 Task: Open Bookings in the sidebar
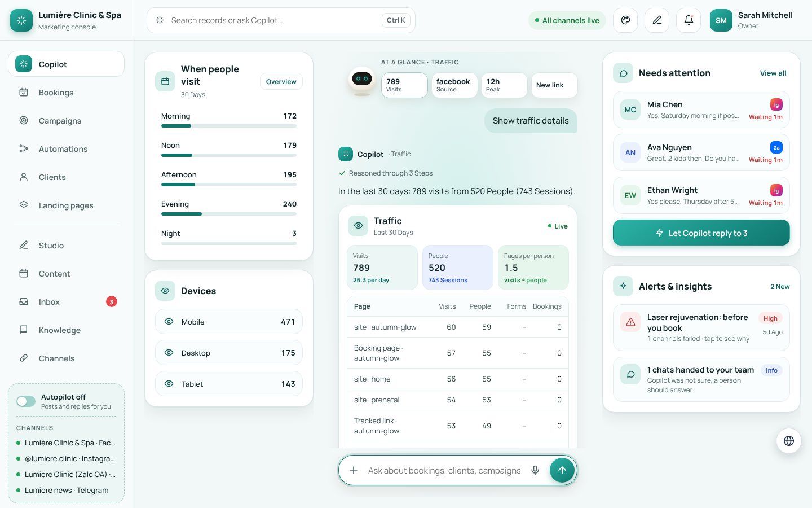click(x=66, y=93)
